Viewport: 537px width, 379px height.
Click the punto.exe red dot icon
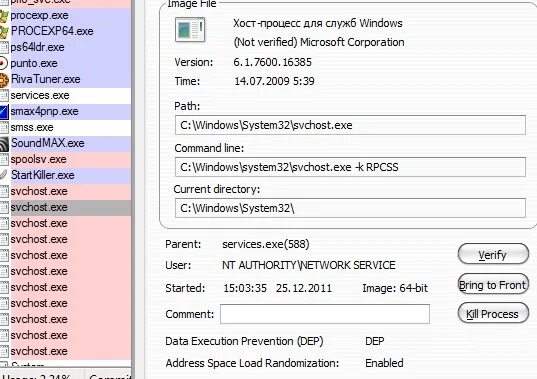[3, 63]
